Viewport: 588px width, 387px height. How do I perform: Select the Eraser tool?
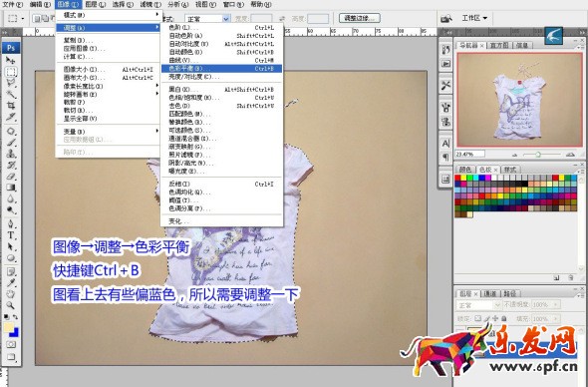click(x=11, y=177)
